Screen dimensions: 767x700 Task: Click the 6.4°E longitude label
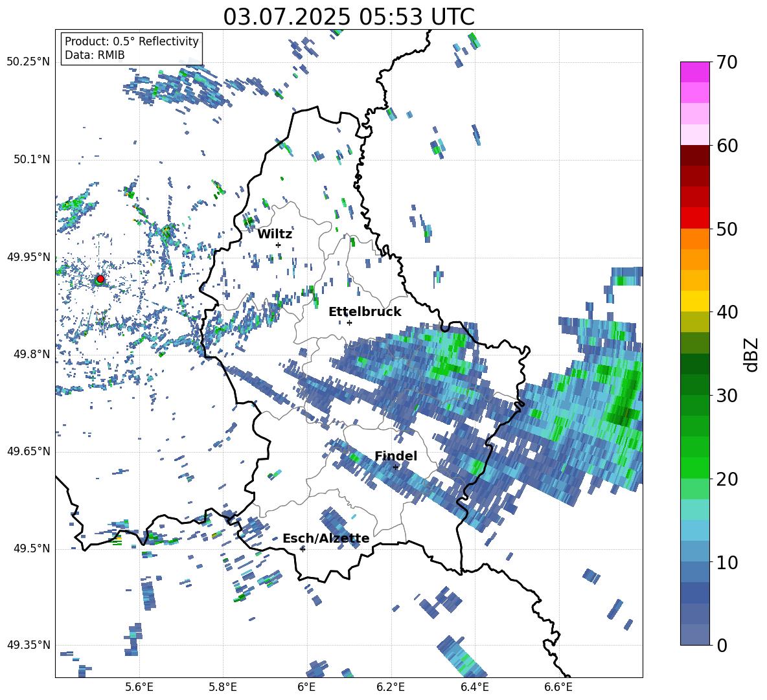coord(474,688)
